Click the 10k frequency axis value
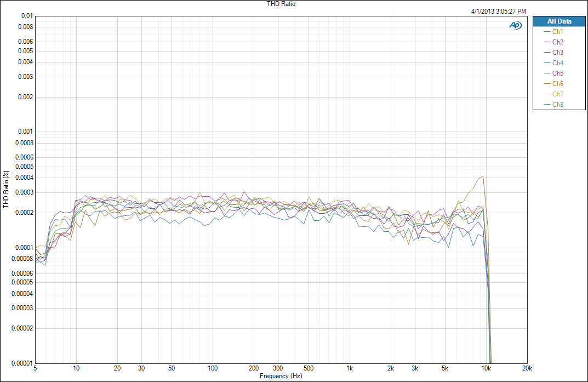The width and height of the screenshot is (588, 382). tap(486, 368)
